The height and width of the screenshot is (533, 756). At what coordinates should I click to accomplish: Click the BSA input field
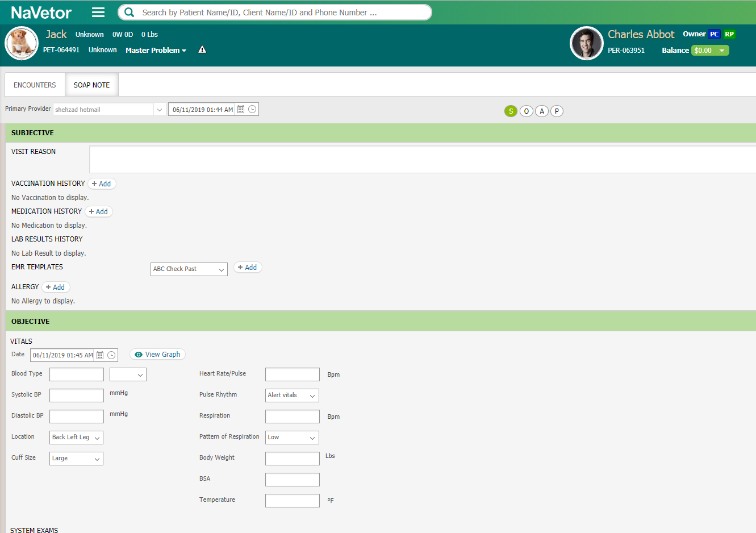pos(293,480)
